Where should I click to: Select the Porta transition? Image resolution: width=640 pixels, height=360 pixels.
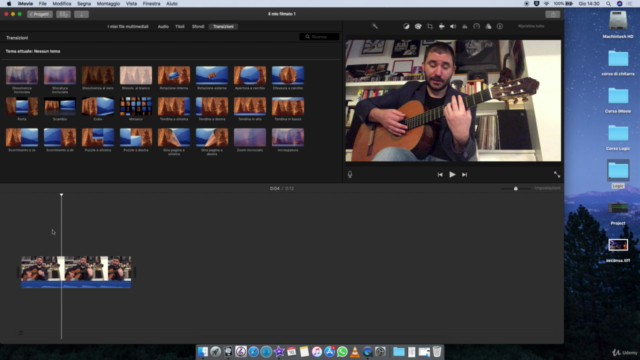pos(22,106)
